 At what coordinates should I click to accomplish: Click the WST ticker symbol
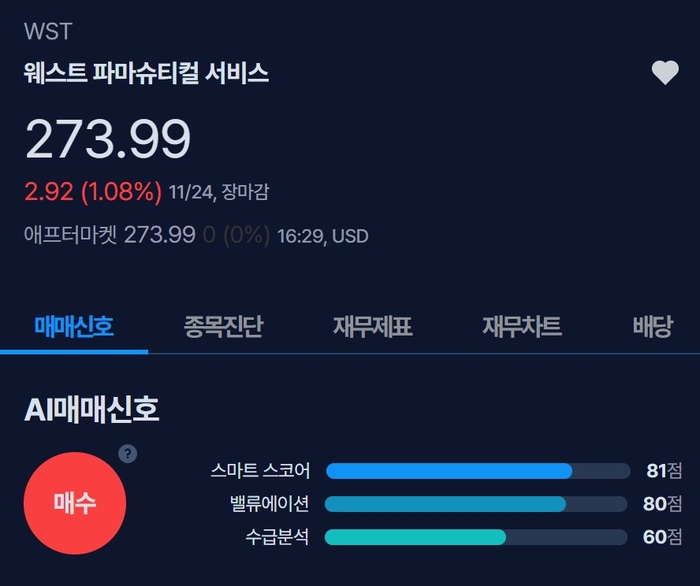pos(48,32)
